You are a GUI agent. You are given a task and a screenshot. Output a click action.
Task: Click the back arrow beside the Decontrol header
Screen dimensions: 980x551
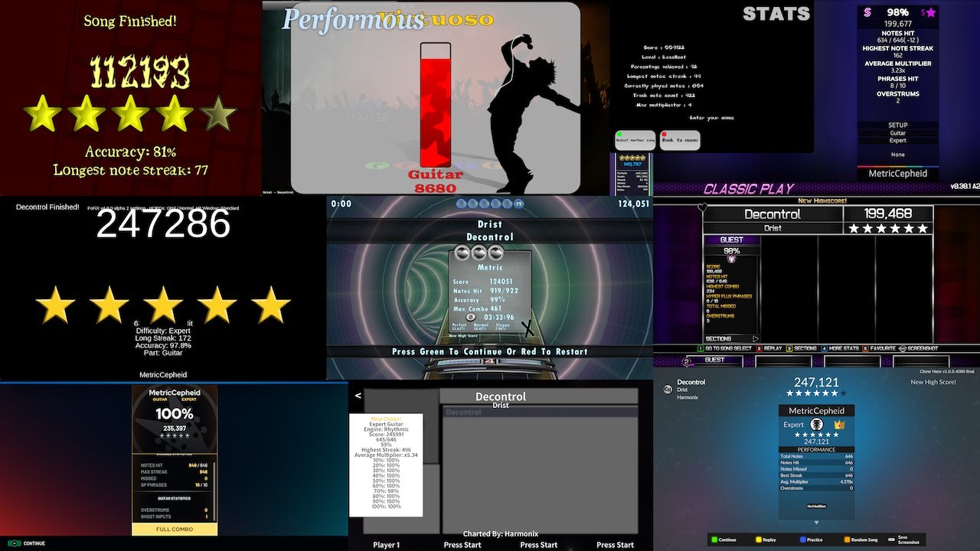click(358, 396)
